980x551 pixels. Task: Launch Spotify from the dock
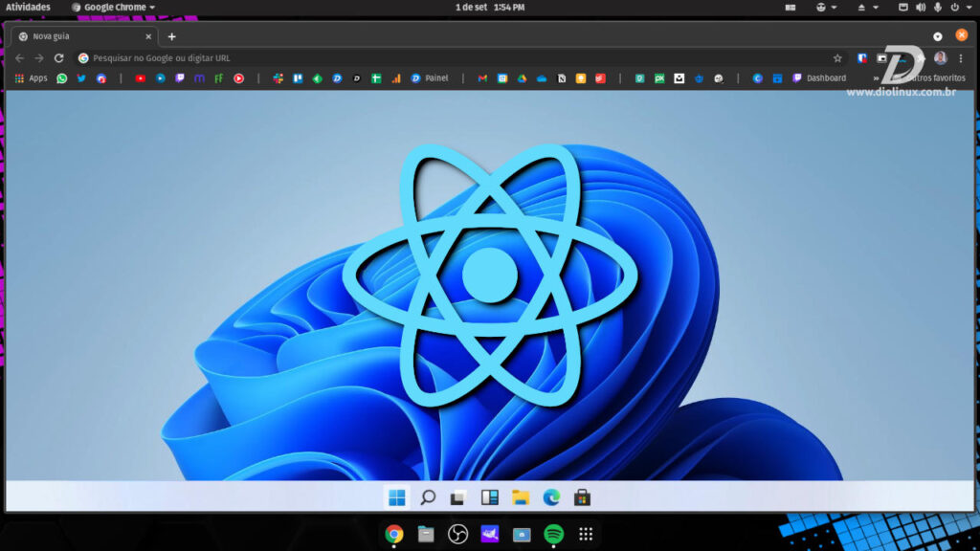tap(553, 536)
